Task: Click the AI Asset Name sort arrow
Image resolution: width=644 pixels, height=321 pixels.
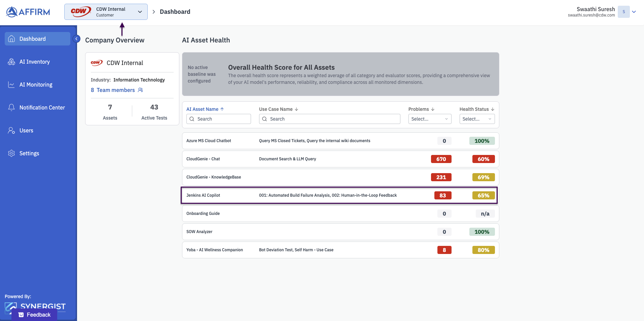Action: coord(222,109)
